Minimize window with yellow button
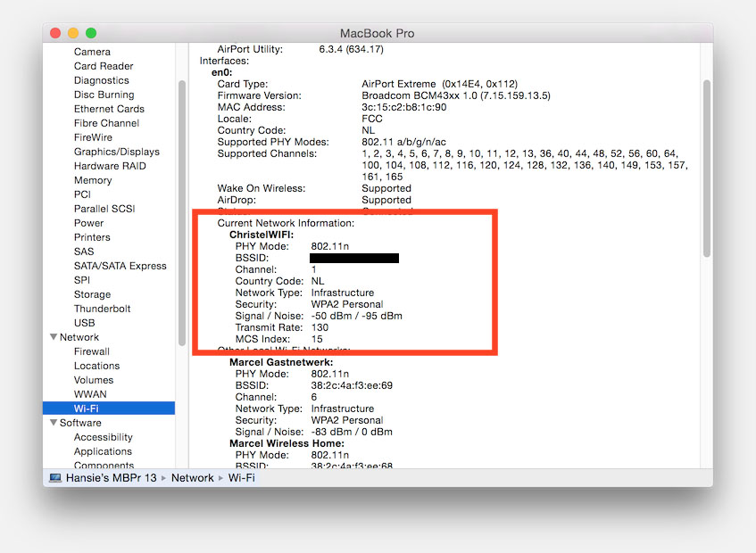The image size is (756, 553). tap(73, 33)
